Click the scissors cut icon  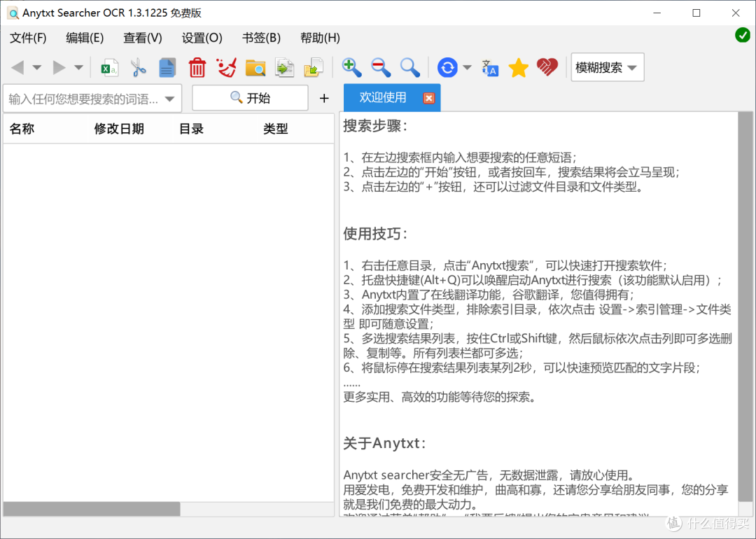[139, 67]
